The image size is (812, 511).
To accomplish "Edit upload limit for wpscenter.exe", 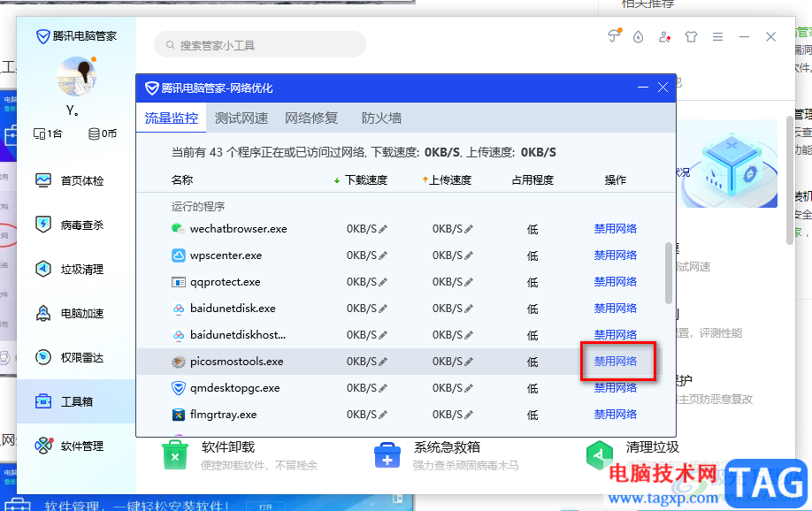I will [469, 255].
